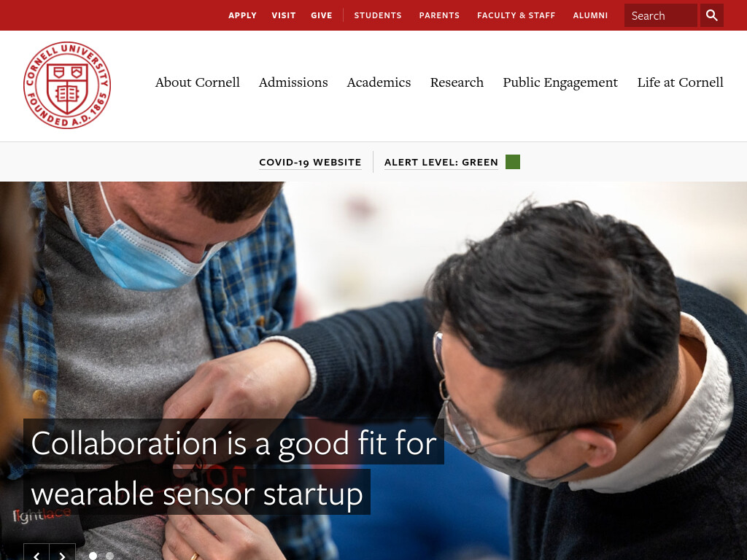The image size is (747, 560).
Task: Expand the Public Engagement navigation item
Action: click(x=560, y=82)
